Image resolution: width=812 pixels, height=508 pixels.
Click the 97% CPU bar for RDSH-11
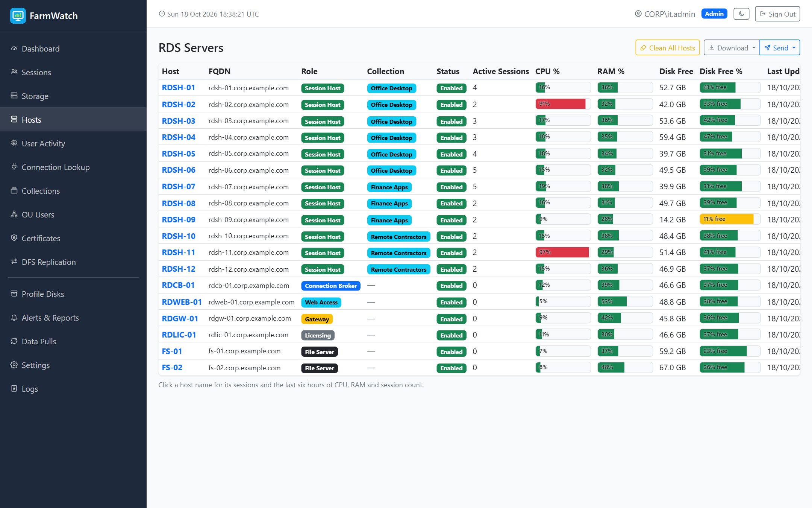click(562, 252)
